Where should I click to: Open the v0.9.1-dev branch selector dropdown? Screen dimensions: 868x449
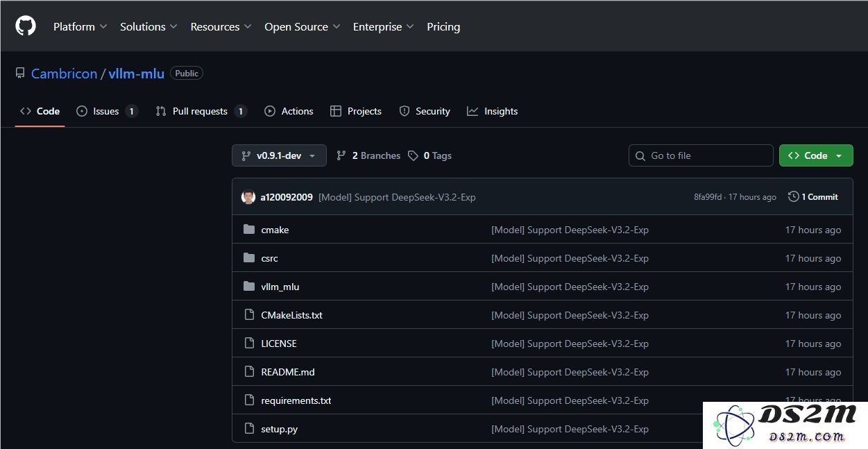coord(278,155)
